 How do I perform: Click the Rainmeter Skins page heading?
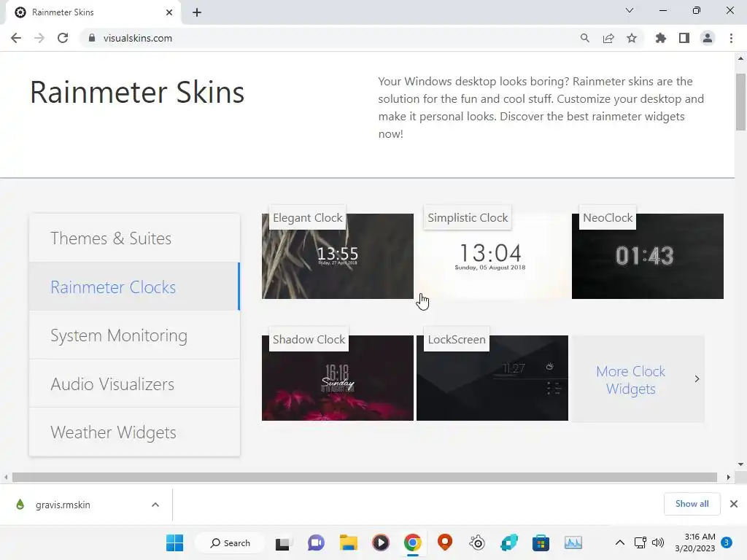click(137, 92)
